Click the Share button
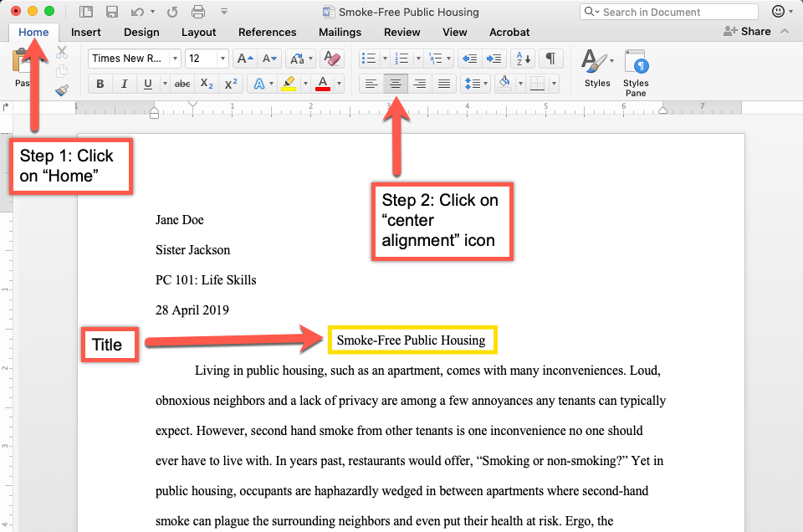 click(748, 31)
